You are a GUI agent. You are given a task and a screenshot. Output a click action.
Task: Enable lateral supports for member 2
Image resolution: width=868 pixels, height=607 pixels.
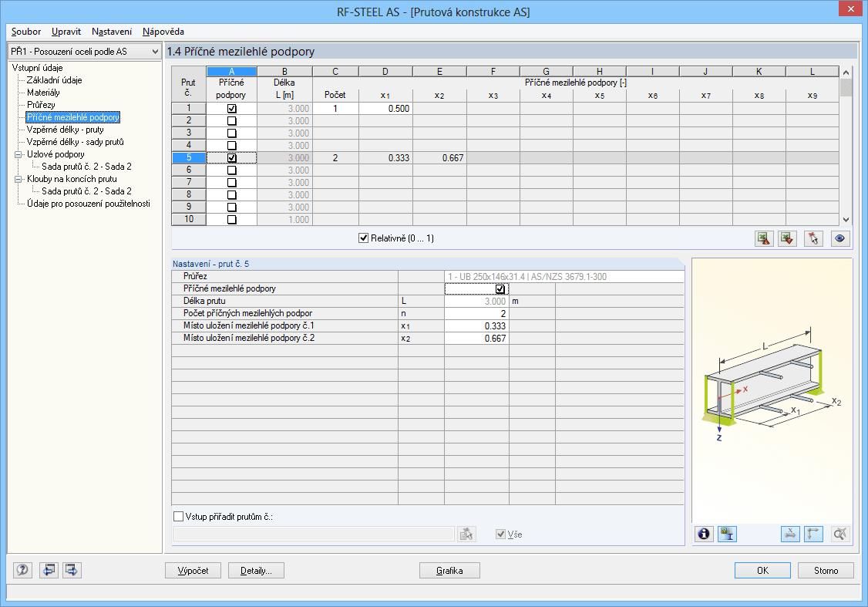(232, 121)
